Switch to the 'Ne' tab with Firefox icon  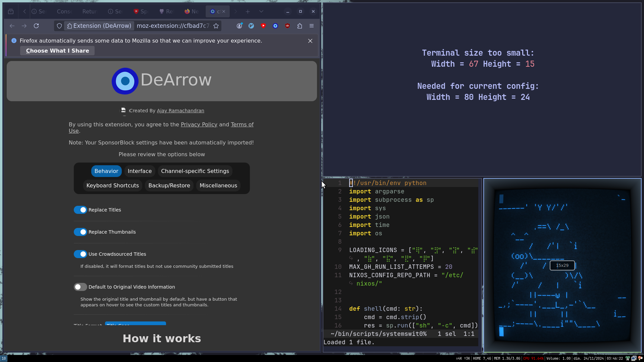[x=192, y=11]
